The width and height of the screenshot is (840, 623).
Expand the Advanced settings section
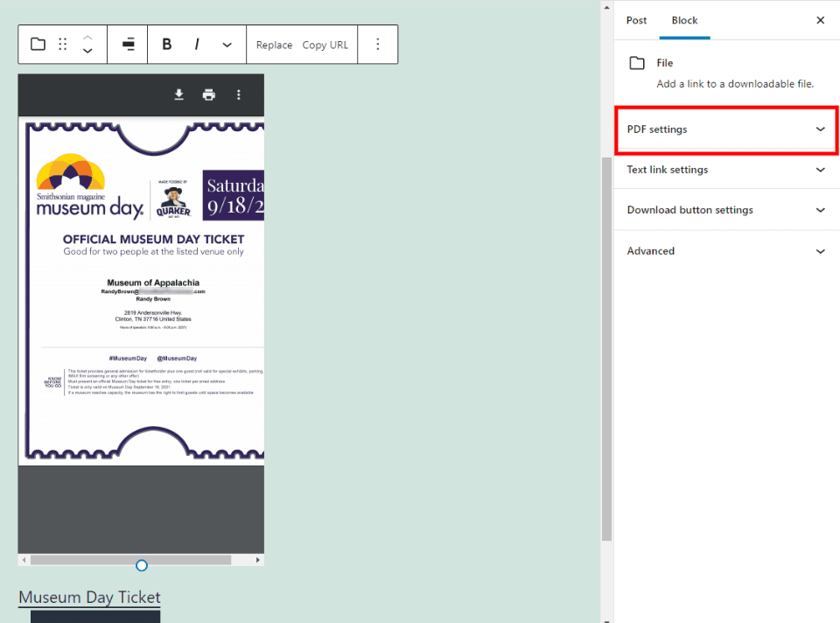pyautogui.click(x=726, y=251)
